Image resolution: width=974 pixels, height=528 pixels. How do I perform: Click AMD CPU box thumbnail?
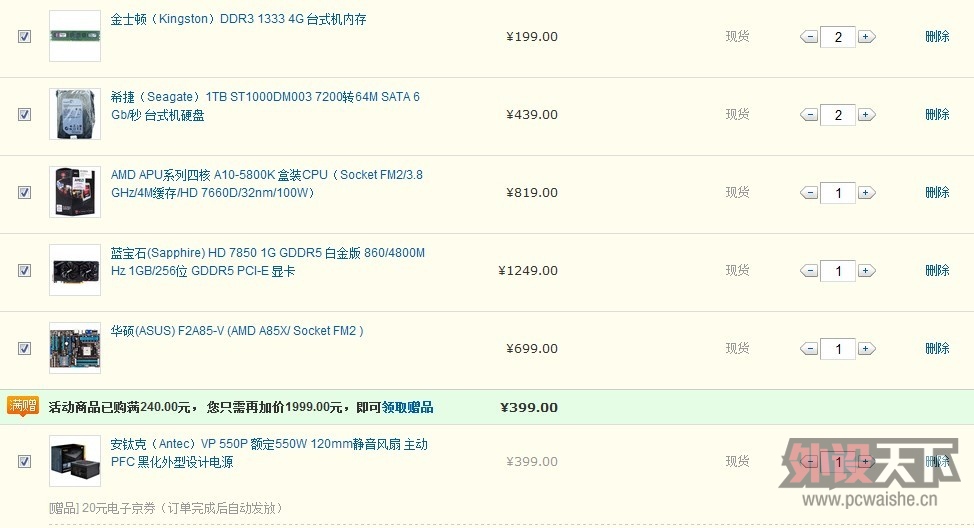click(75, 192)
